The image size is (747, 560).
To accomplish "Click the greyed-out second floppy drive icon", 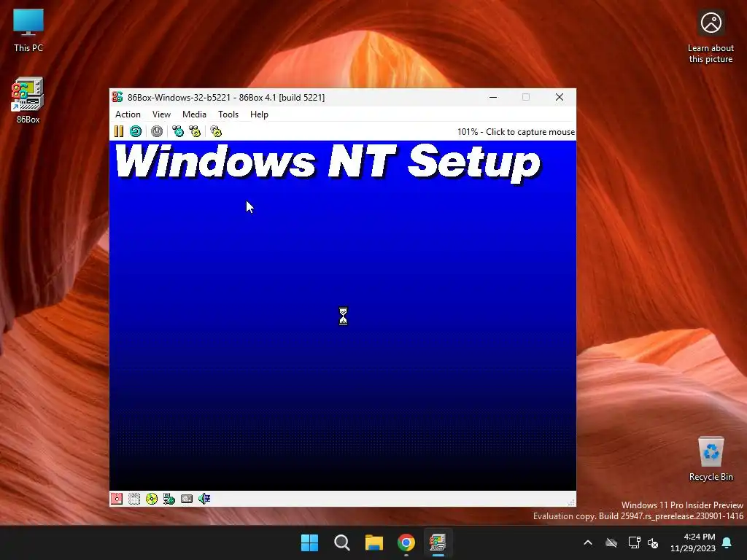I will [134, 499].
